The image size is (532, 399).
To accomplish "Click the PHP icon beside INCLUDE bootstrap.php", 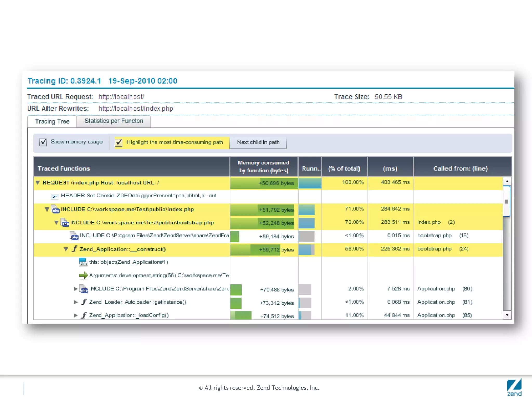I will pyautogui.click(x=65, y=223).
